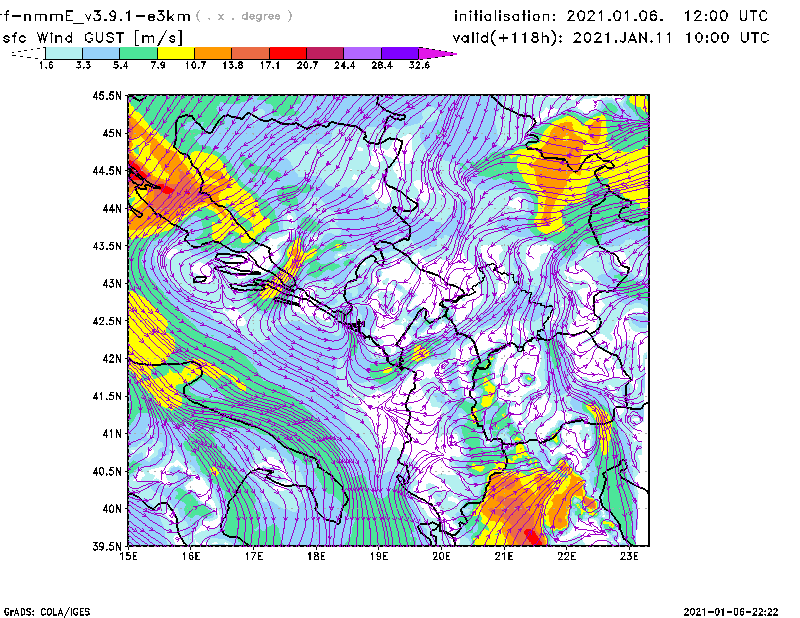Click the '39.5N' latitude label
This screenshot has height=618, width=800.
click(107, 547)
